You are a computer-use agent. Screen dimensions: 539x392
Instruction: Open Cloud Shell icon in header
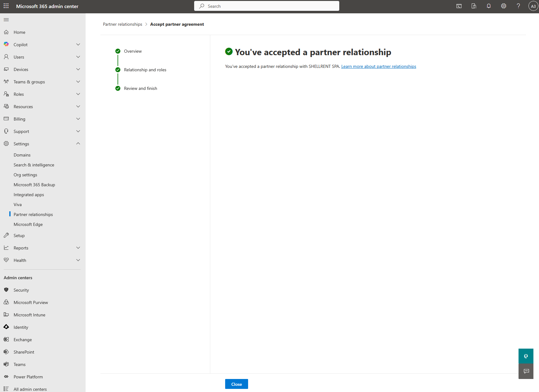[x=459, y=6]
